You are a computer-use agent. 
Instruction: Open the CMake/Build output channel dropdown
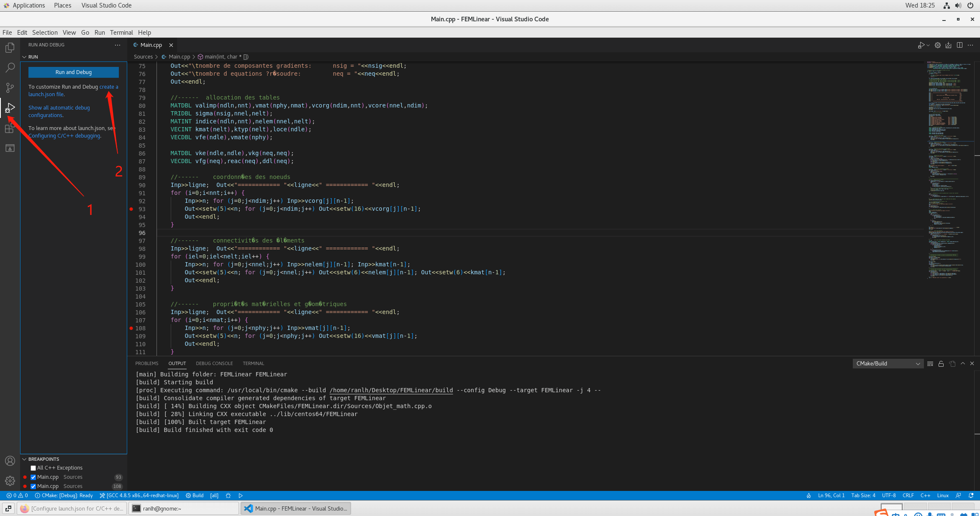888,364
